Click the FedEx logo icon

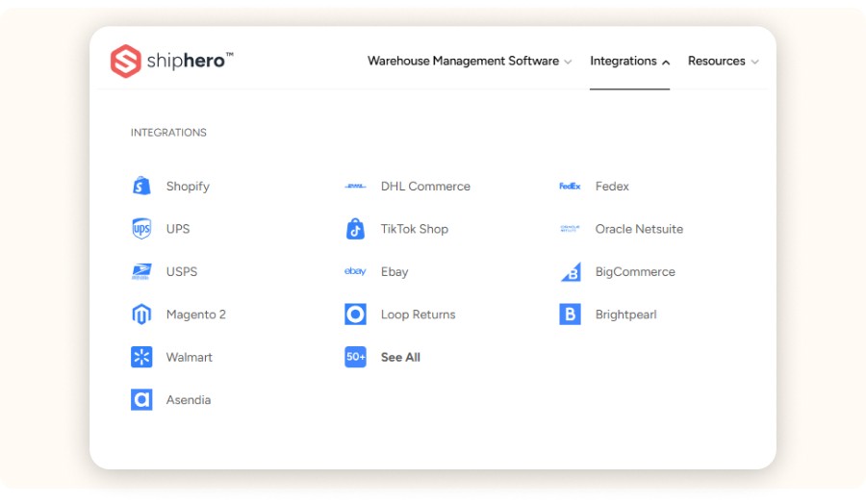pyautogui.click(x=570, y=186)
